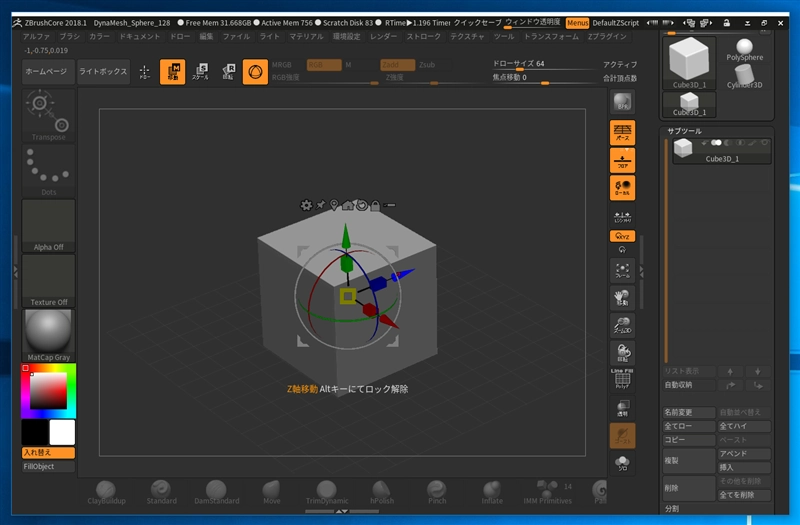Open the Zプラグイン menu
This screenshot has height=525, width=800.
607,37
